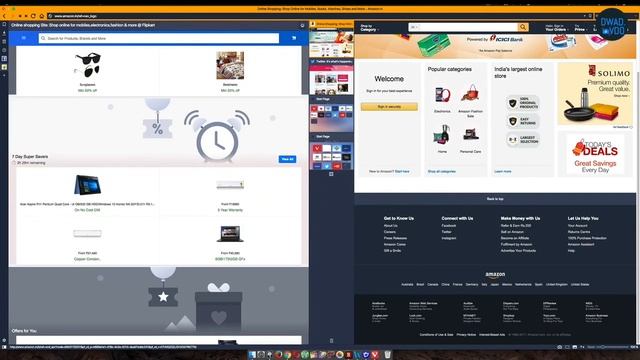This screenshot has height=360, width=640.
Task: Open the Flipkart hamburger menu
Action: 24,38
